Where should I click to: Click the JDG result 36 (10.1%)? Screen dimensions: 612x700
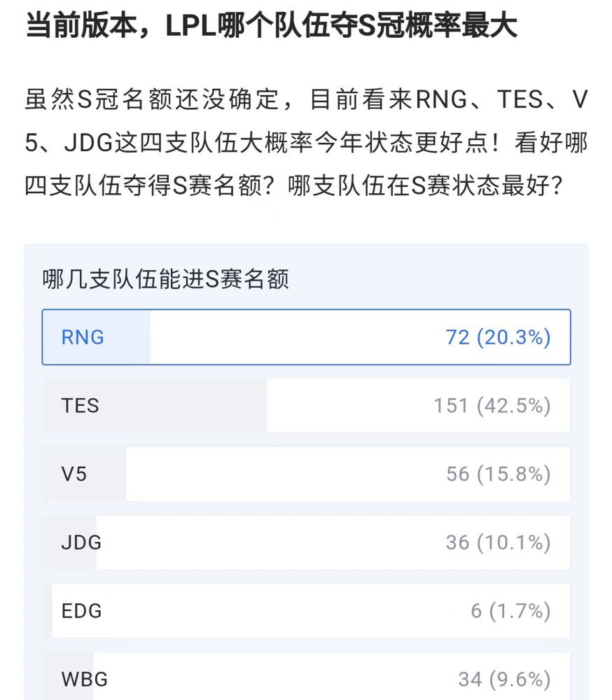498,542
